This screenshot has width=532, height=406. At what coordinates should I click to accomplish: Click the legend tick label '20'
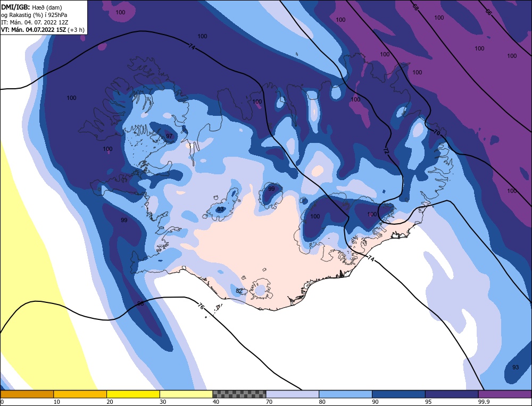(110, 402)
